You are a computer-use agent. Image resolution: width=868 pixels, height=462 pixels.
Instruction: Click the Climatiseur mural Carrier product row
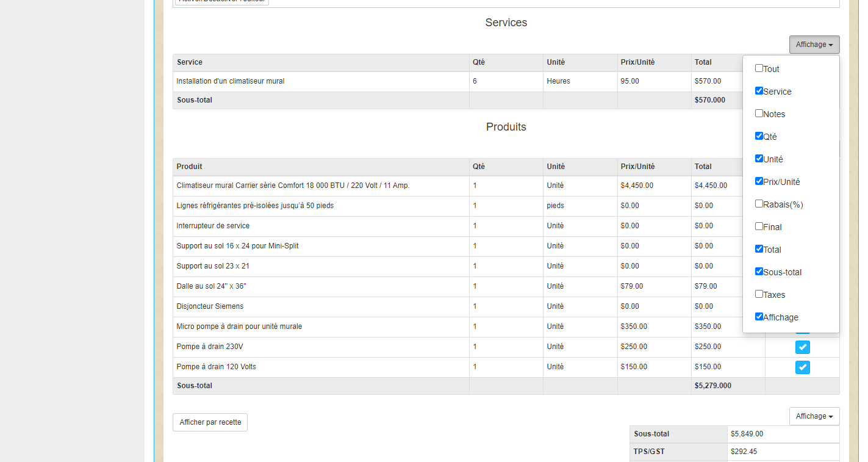tap(293, 186)
